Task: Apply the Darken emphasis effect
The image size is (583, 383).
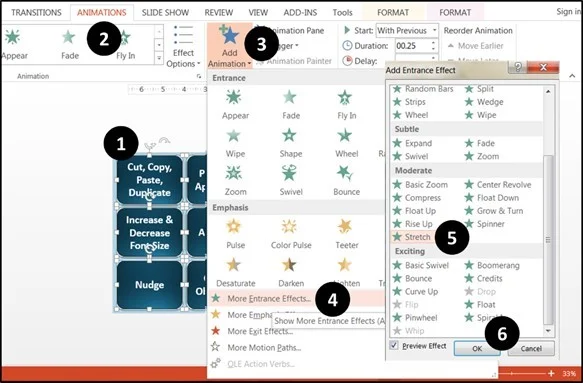Action: [290, 273]
